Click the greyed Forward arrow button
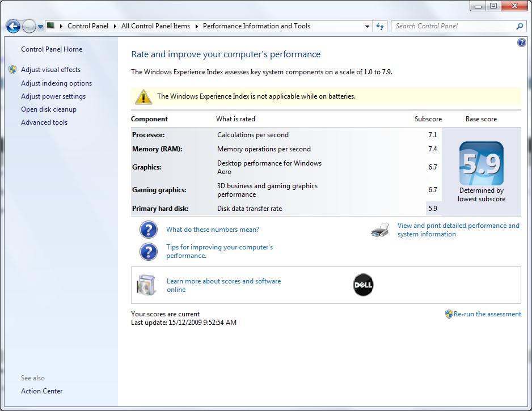The image size is (532, 411). pyautogui.click(x=29, y=26)
